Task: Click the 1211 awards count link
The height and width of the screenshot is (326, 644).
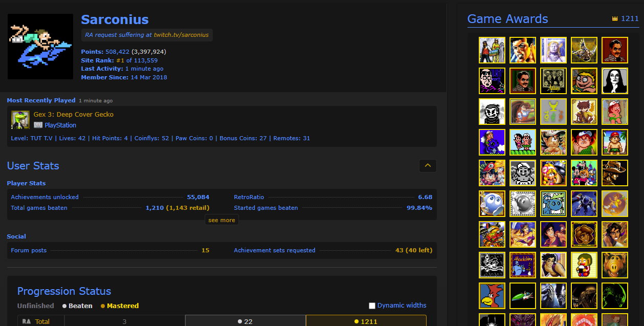Action: click(630, 19)
